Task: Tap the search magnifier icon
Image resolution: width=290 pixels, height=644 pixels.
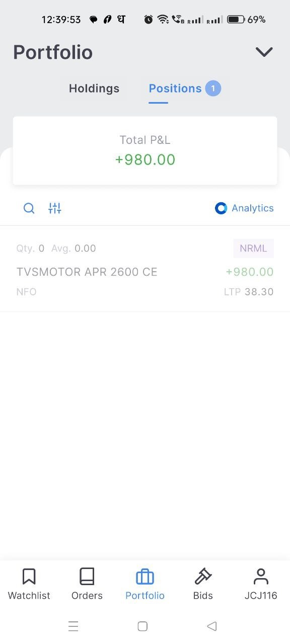Action: point(29,208)
